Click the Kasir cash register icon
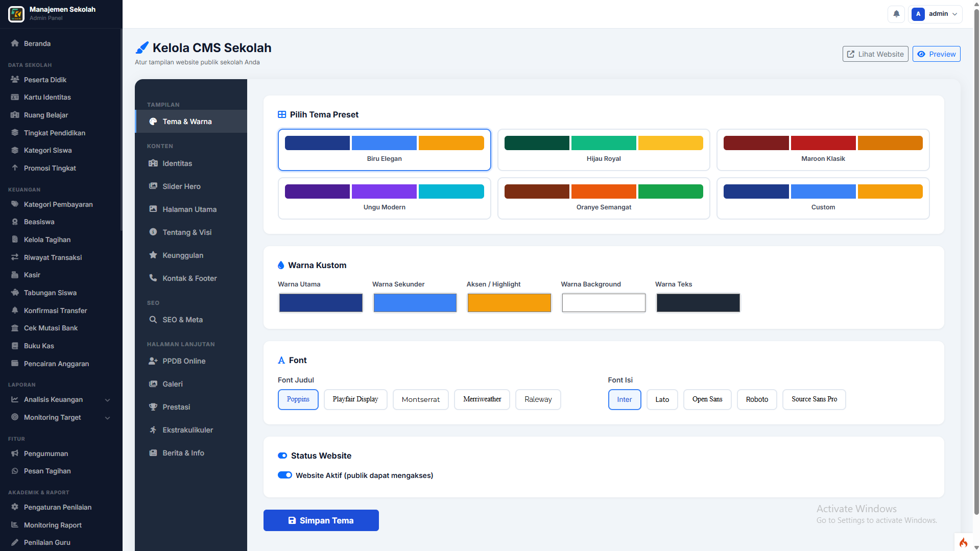The height and width of the screenshot is (551, 980). tap(15, 275)
